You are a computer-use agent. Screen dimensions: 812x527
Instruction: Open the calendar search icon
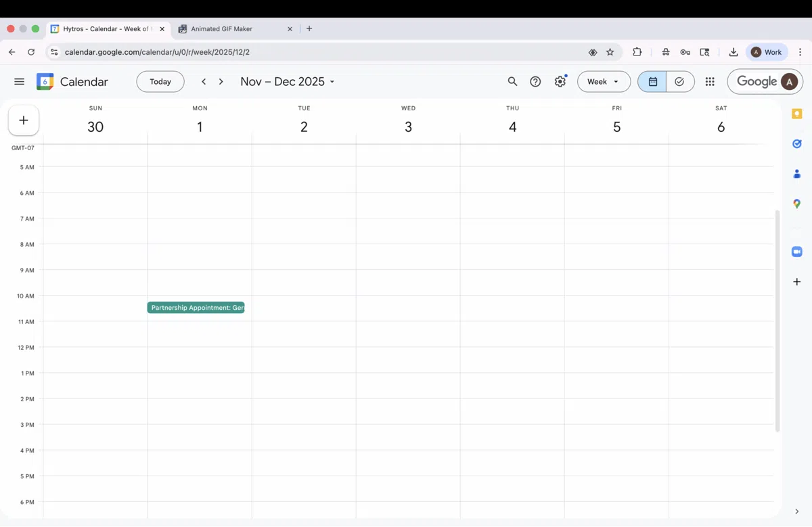[512, 82]
